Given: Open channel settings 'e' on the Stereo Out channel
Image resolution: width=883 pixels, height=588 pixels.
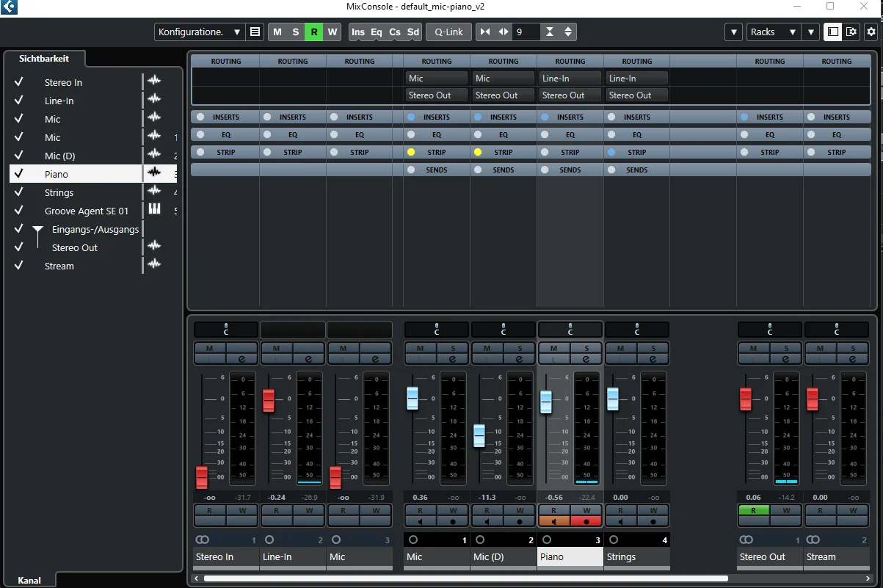Looking at the screenshot, I should point(786,359).
